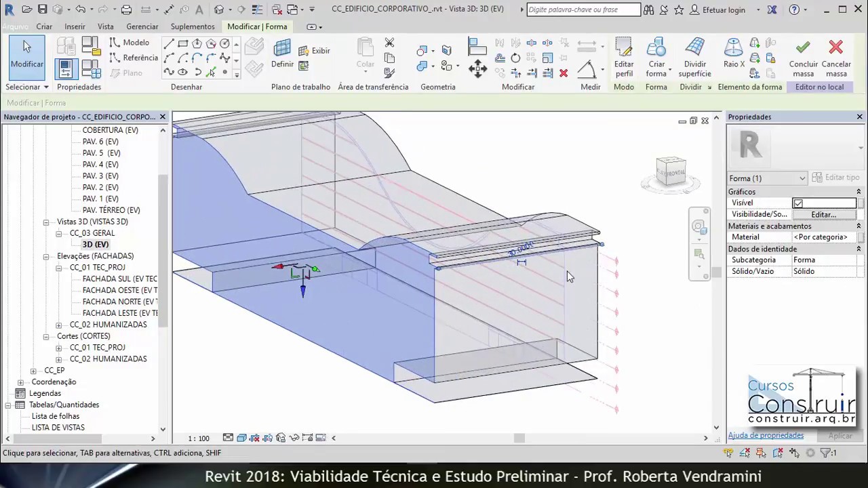The height and width of the screenshot is (488, 868).
Task: Click Editar... for Visibilidade/Sobreposição
Action: [824, 214]
